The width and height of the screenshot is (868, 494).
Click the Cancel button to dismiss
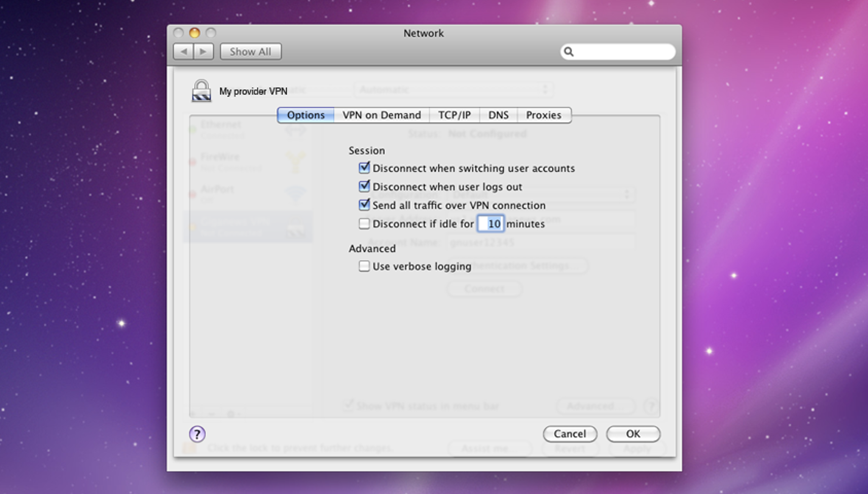(x=570, y=434)
